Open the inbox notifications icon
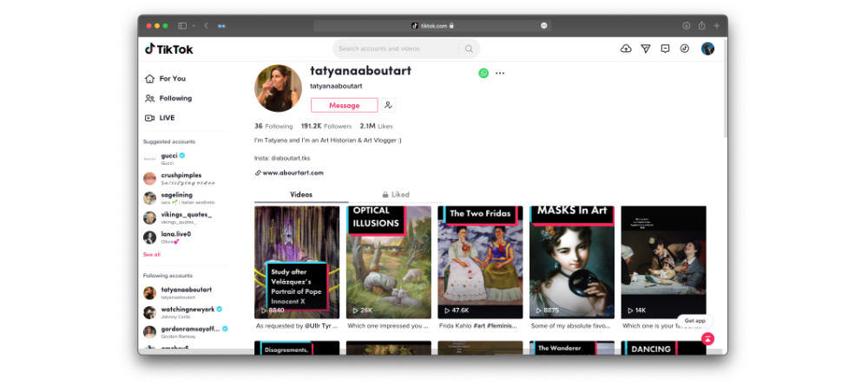Viewport: 868px width, 385px height. pyautogui.click(x=665, y=49)
